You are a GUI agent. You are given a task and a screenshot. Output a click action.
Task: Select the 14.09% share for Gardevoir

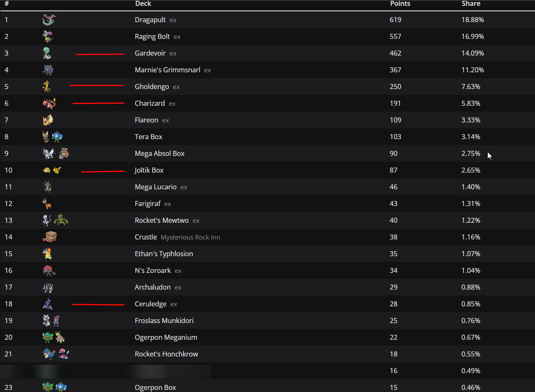click(x=473, y=53)
